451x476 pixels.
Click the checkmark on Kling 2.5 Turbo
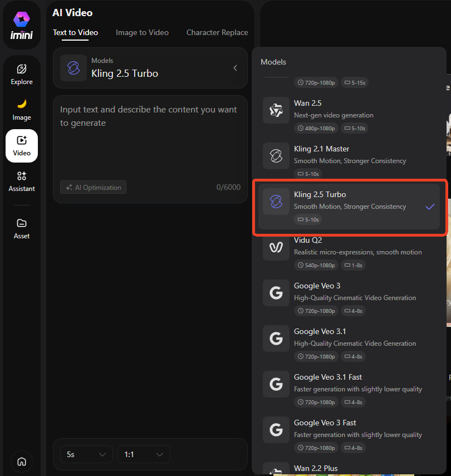430,207
